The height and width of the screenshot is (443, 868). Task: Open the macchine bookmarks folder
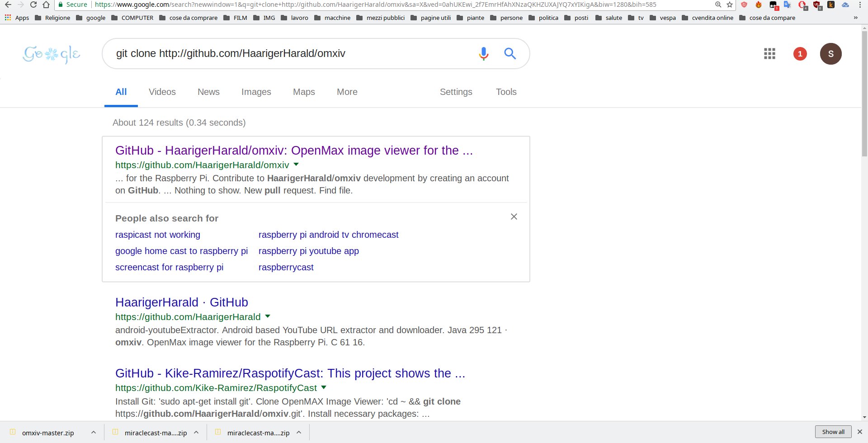click(332, 18)
